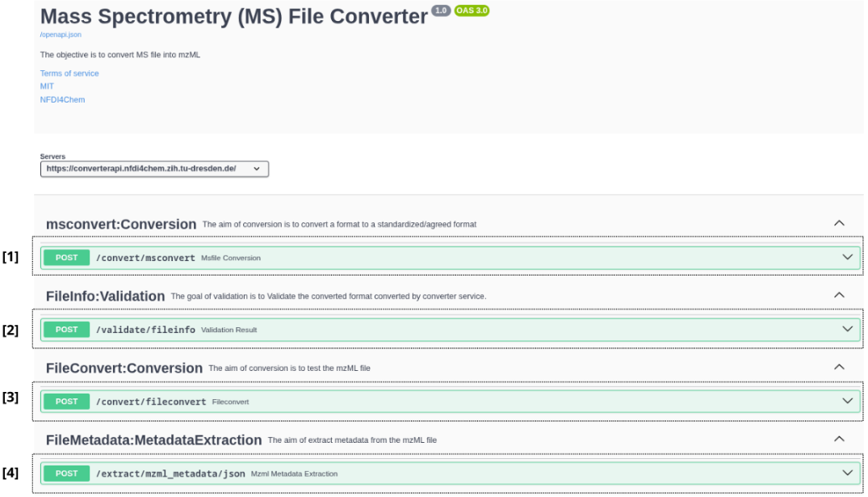Image resolution: width=868 pixels, height=497 pixels.
Task: Open the Terms of service link
Action: click(x=69, y=74)
